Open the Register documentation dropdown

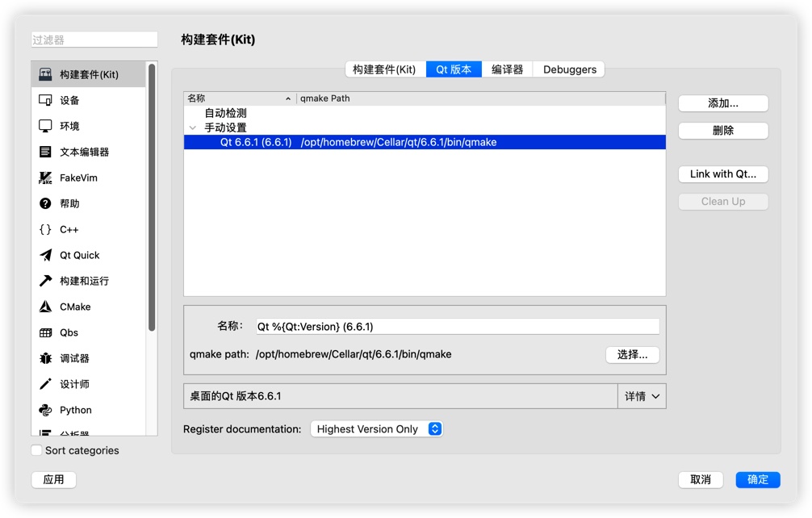click(377, 428)
